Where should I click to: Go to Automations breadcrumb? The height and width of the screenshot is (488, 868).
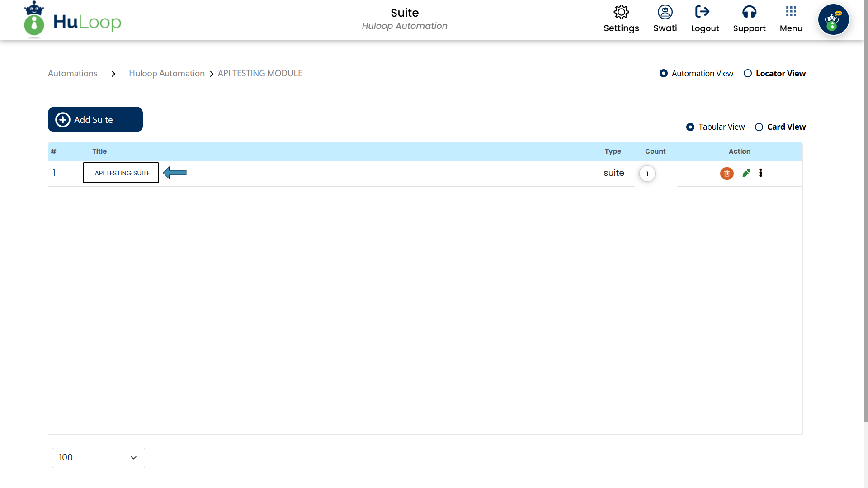(x=73, y=73)
